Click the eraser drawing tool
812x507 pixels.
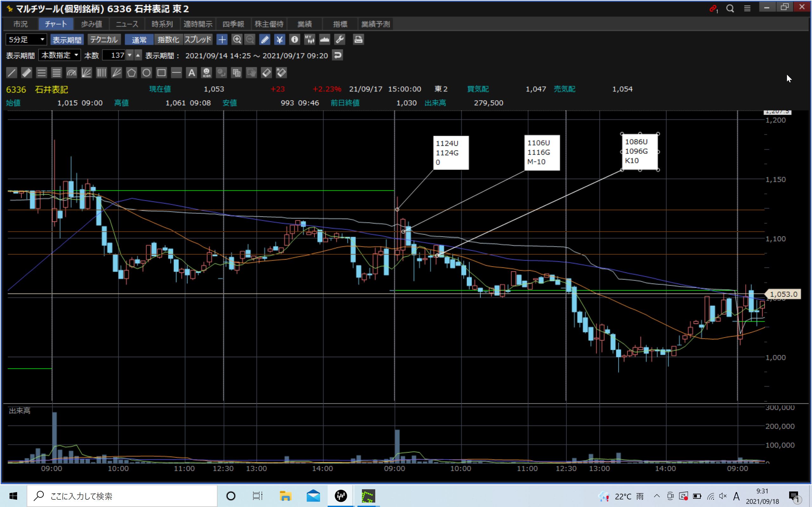[266, 73]
